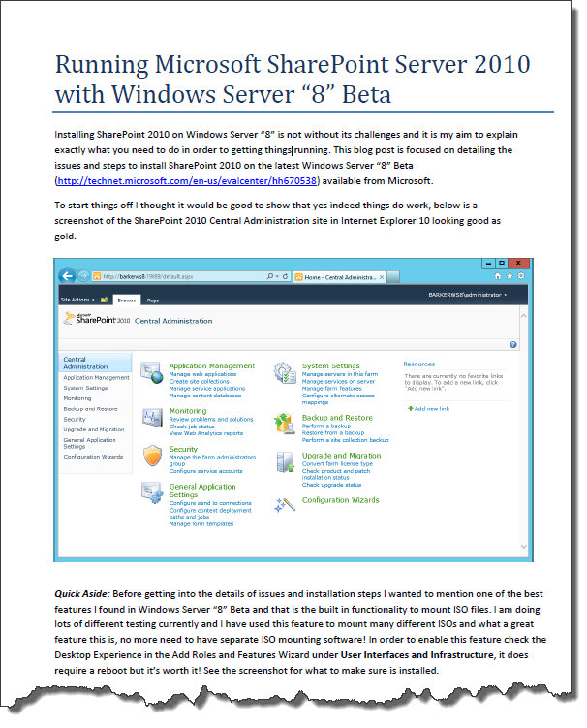Open Configure service accounts link
This screenshot has height=728, width=587.
(205, 471)
